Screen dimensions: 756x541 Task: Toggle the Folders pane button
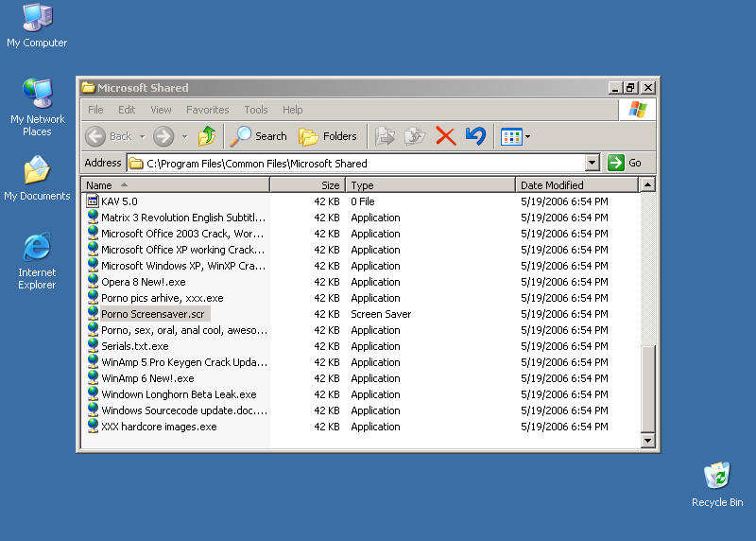pos(328,136)
